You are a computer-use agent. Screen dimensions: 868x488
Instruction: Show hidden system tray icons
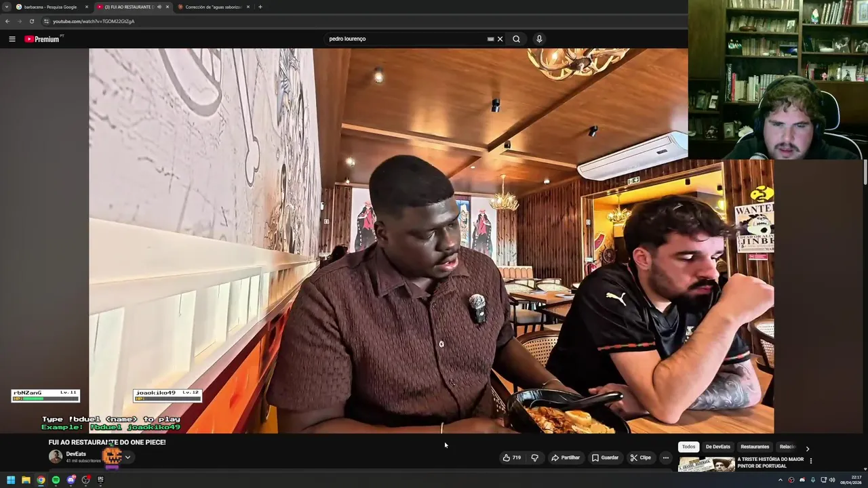click(780, 480)
